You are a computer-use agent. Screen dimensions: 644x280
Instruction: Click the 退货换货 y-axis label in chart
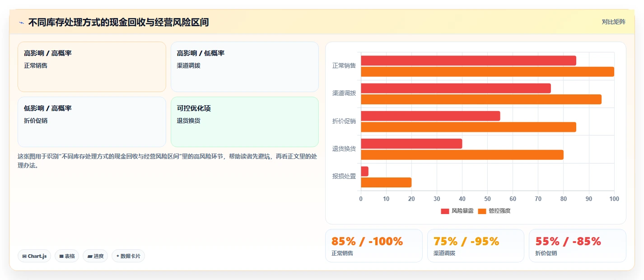click(344, 149)
